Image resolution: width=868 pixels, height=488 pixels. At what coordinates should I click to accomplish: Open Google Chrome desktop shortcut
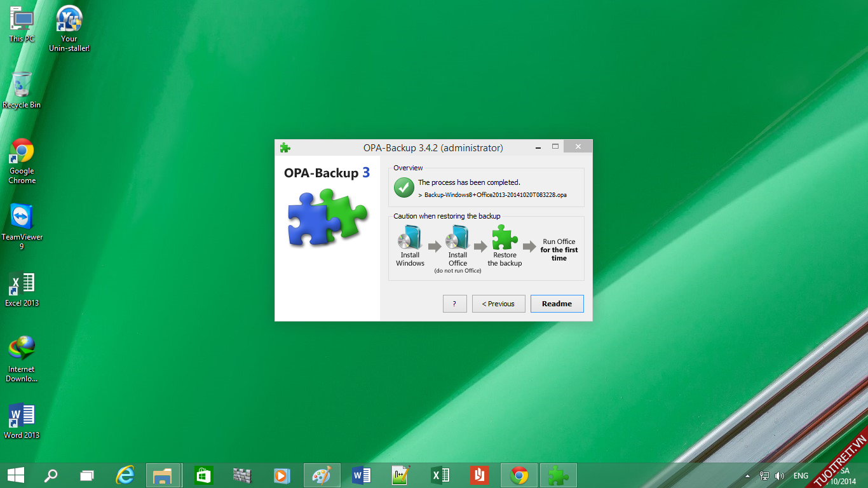pyautogui.click(x=22, y=151)
